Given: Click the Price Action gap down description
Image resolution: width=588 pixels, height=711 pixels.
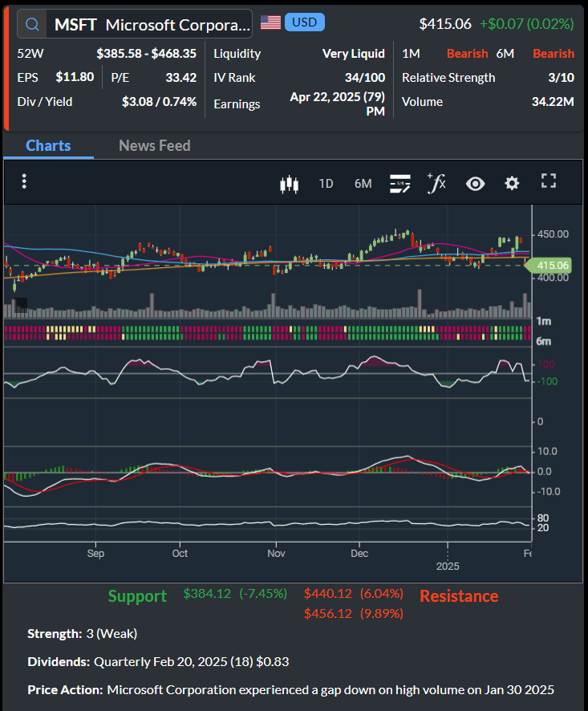Looking at the screenshot, I should (291, 689).
